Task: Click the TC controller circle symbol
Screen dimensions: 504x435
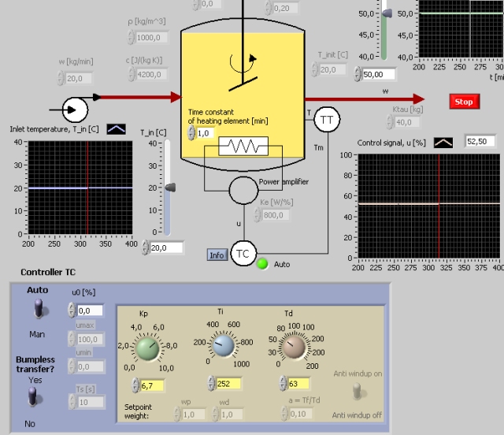Action: point(243,254)
